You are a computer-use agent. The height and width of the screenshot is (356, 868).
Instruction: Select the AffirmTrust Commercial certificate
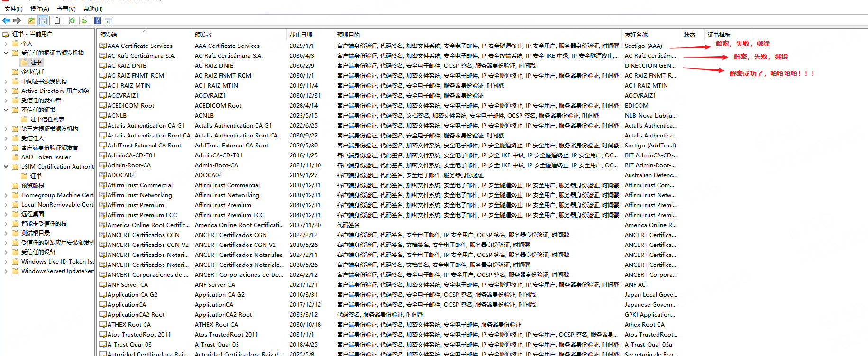[140, 185]
